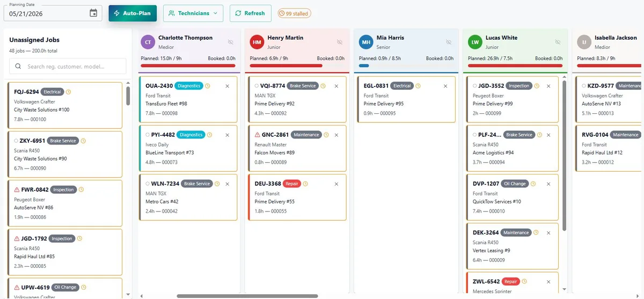Screen dimensions: 644x299
Task: Open the Technicians dropdown
Action: (x=193, y=13)
